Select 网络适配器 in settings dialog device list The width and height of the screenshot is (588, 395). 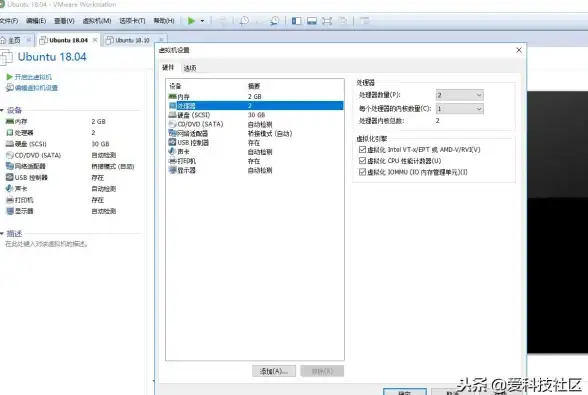[x=255, y=133]
